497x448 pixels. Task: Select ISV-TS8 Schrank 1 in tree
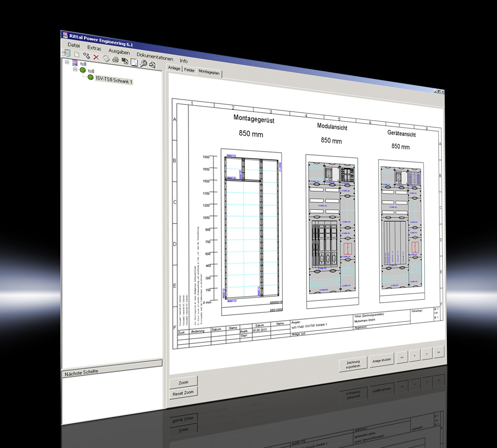coord(114,80)
